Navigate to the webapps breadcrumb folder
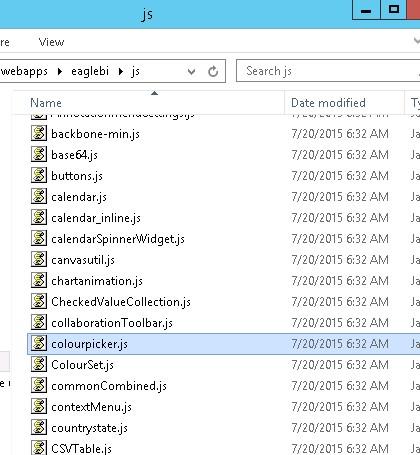Screen dimensions: 420x455 (24, 71)
